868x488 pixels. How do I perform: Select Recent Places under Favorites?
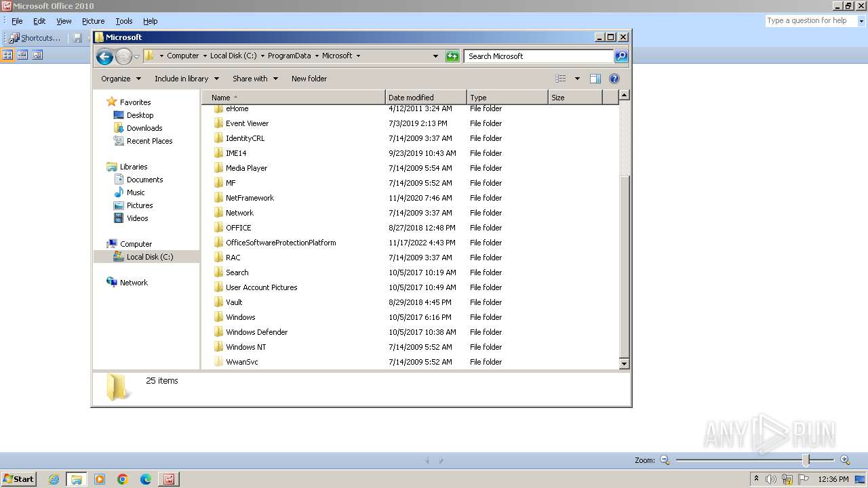point(149,141)
